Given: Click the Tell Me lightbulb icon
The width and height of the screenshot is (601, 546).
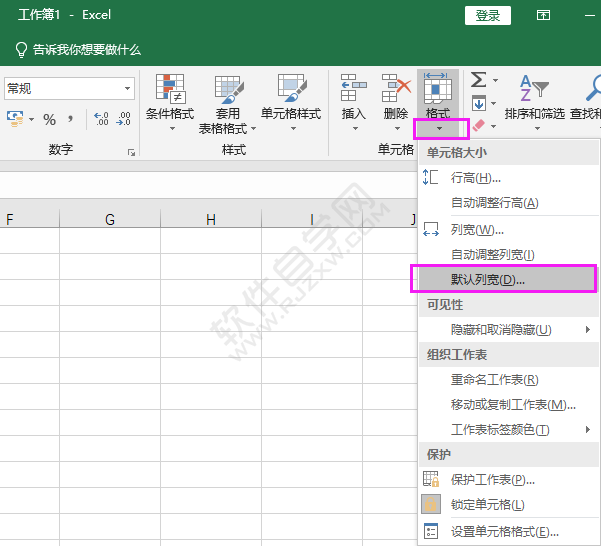Looking at the screenshot, I should [x=21, y=50].
